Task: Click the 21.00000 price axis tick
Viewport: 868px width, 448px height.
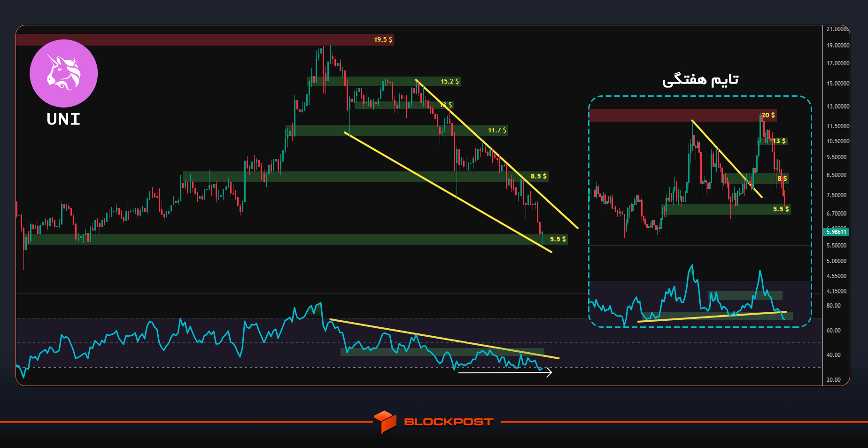Action: point(837,29)
